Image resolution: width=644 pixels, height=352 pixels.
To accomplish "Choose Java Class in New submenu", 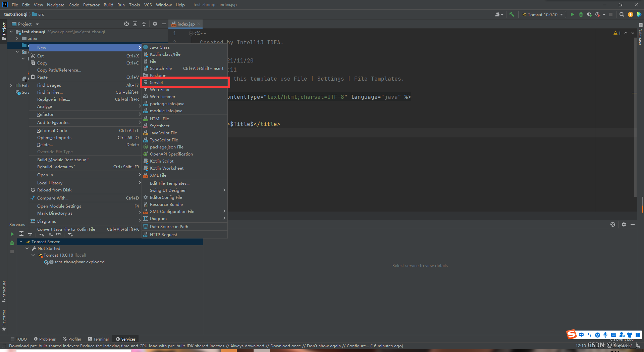I will point(184,47).
